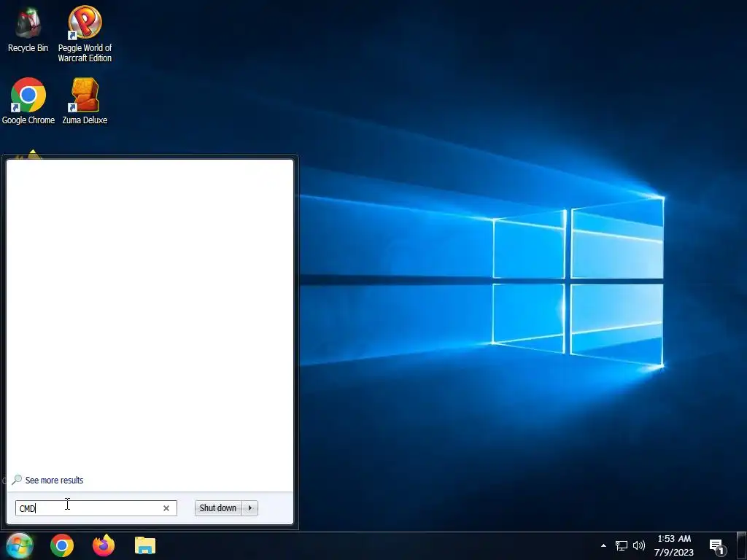Click the Show desktop strip
This screenshot has width=747, height=560.
(x=741, y=545)
